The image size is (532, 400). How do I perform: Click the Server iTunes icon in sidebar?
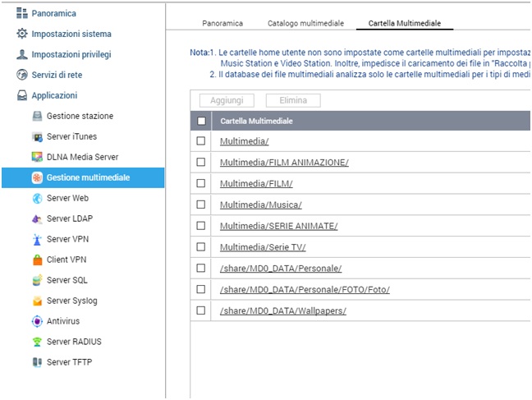pos(37,136)
